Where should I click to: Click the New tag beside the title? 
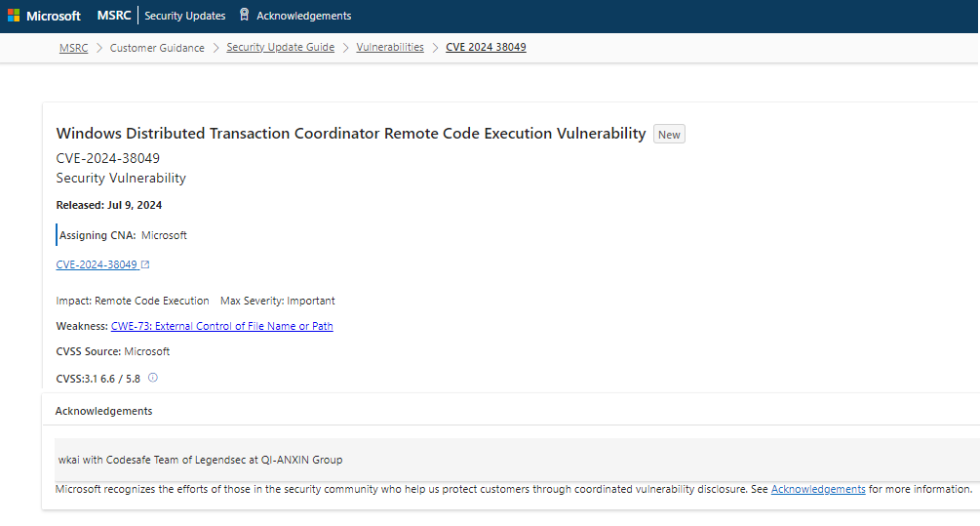point(669,135)
